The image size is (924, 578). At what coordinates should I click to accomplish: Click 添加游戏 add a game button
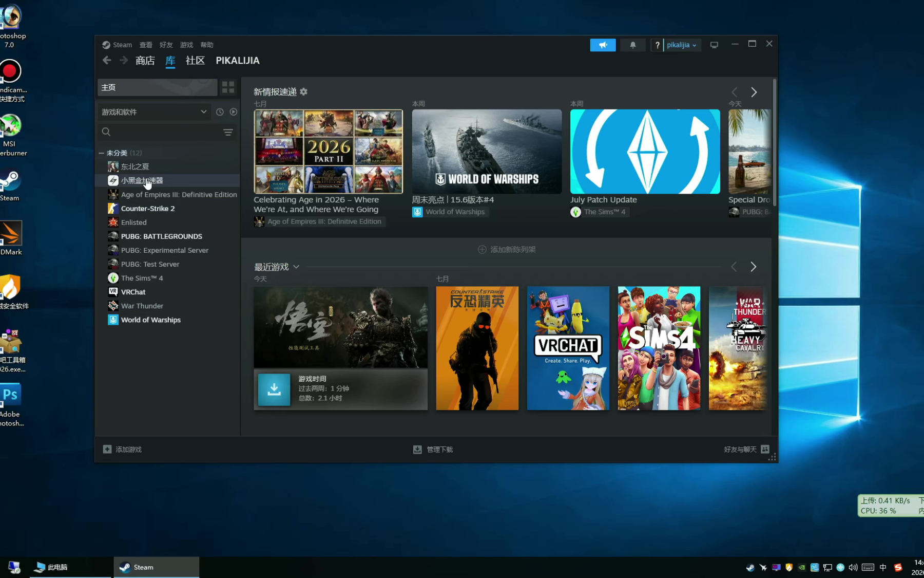point(122,450)
